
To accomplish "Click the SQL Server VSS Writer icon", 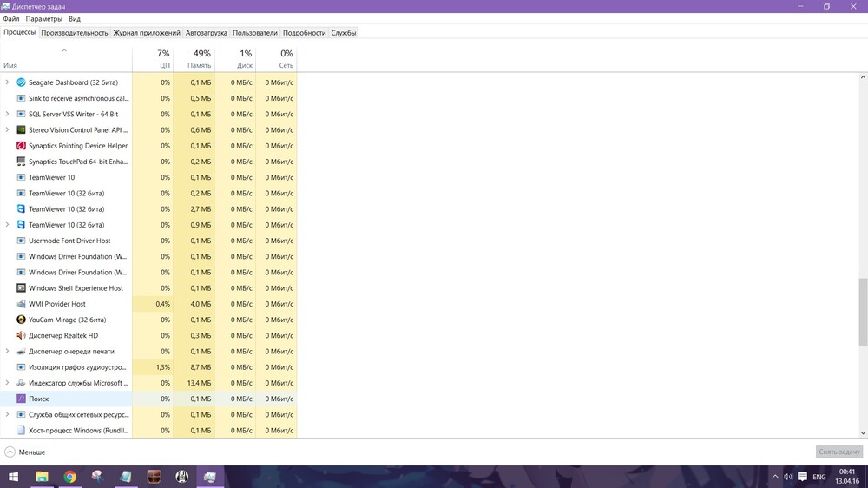I will pyautogui.click(x=21, y=114).
